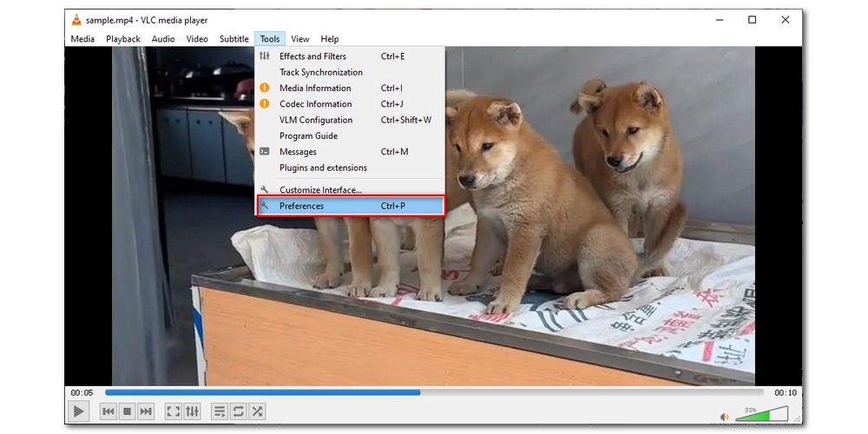868x434 pixels.
Task: Mute audio via speaker icon
Action: (x=725, y=417)
